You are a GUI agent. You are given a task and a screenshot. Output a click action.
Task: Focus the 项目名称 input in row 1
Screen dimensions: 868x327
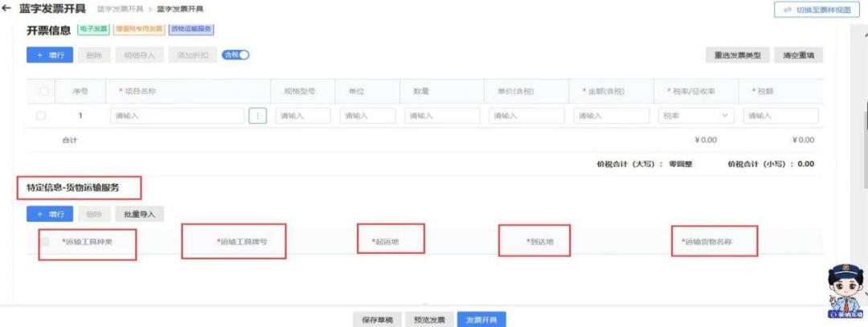(x=177, y=116)
